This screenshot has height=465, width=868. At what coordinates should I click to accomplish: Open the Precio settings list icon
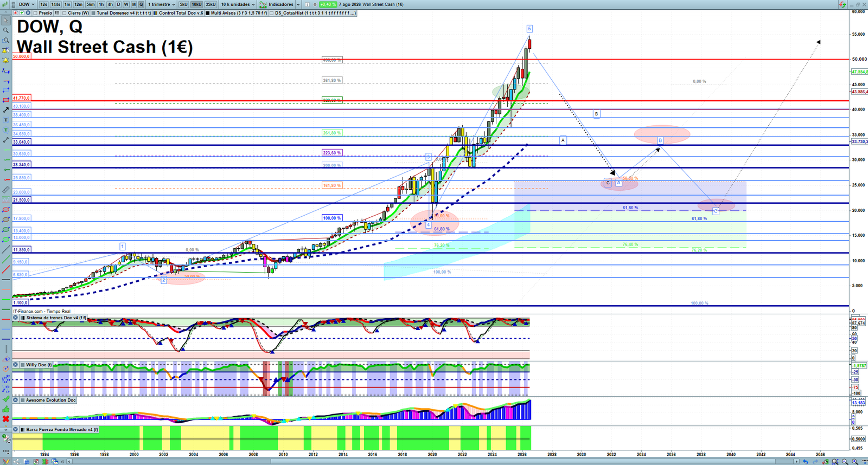57,13
